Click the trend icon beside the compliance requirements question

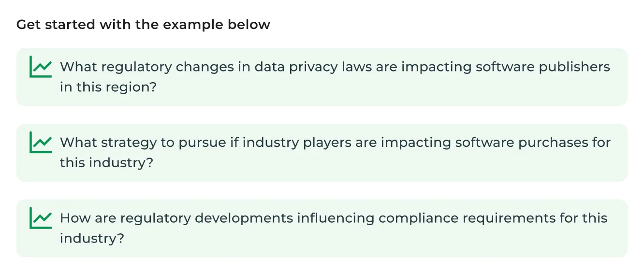coord(41,218)
